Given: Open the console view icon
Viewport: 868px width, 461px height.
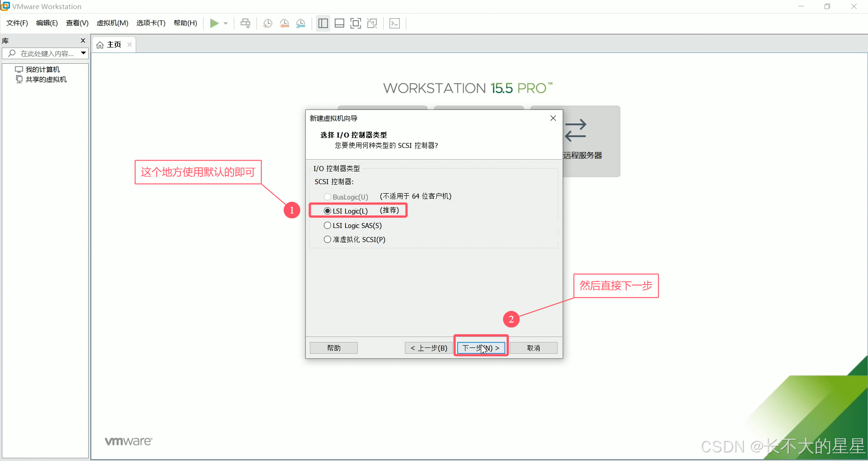Looking at the screenshot, I should click(x=394, y=24).
